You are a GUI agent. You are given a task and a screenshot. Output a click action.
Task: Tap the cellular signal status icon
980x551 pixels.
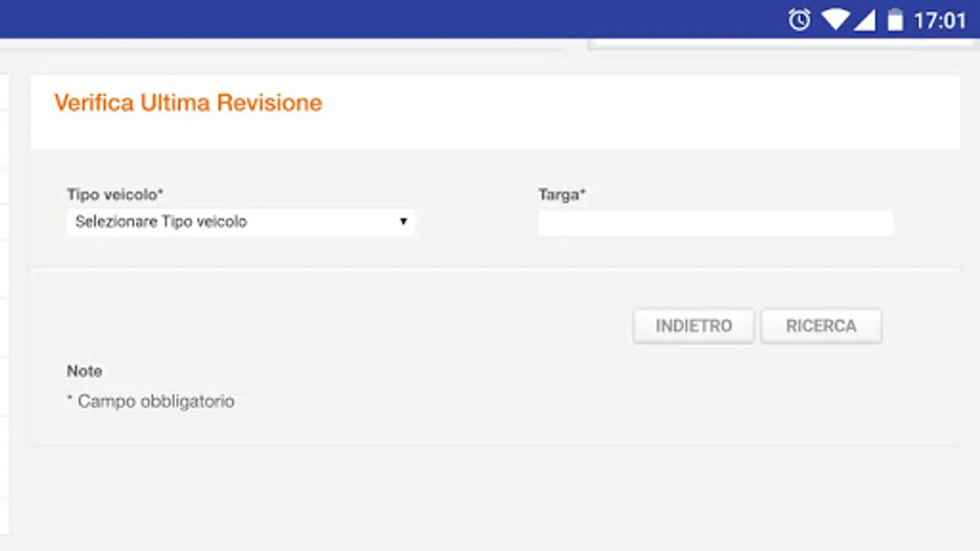pyautogui.click(x=864, y=20)
